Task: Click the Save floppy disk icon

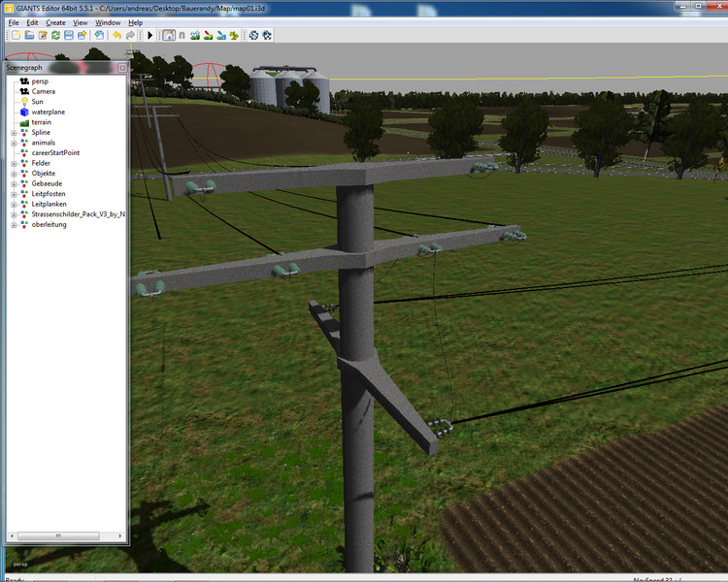Action: (69, 35)
